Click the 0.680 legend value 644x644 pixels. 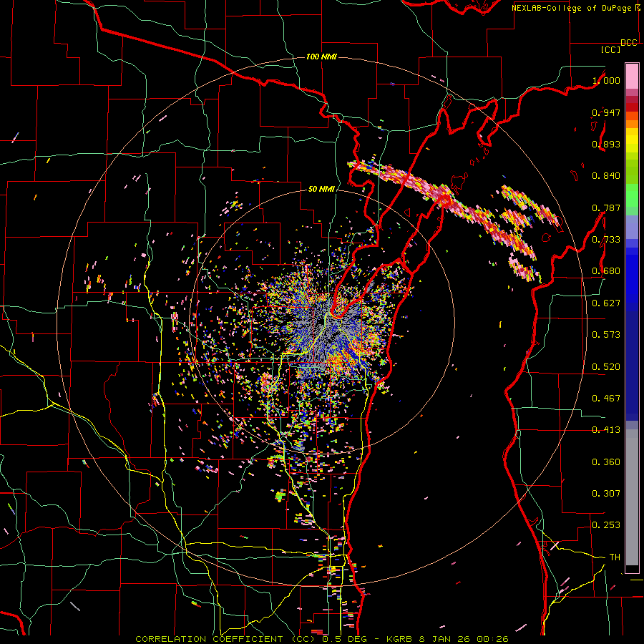tap(606, 271)
